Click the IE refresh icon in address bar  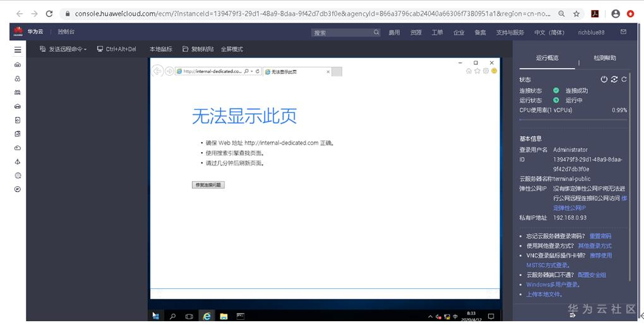coord(258,71)
